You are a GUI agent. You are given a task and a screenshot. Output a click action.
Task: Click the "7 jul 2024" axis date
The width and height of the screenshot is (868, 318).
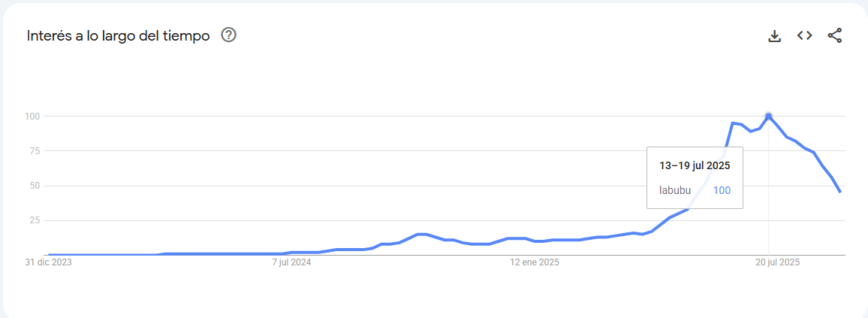click(292, 262)
